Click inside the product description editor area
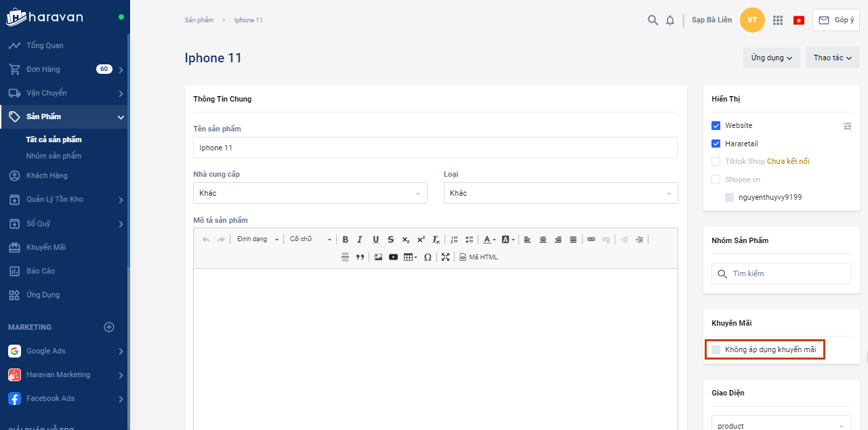868x430 pixels. click(x=436, y=349)
